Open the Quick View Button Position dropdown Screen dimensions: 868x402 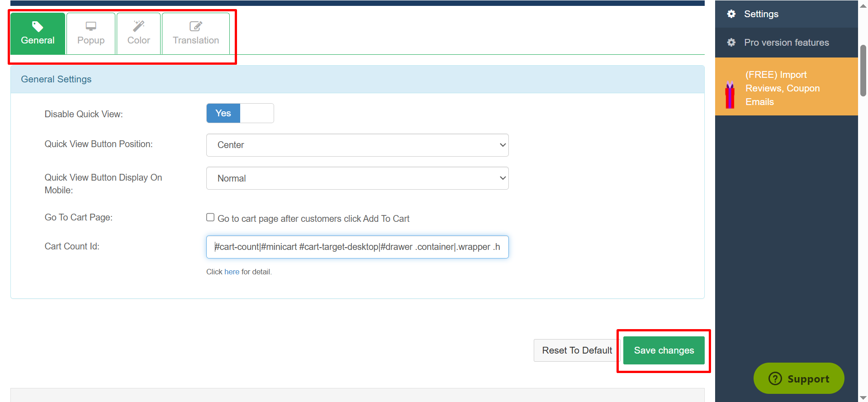pos(357,145)
